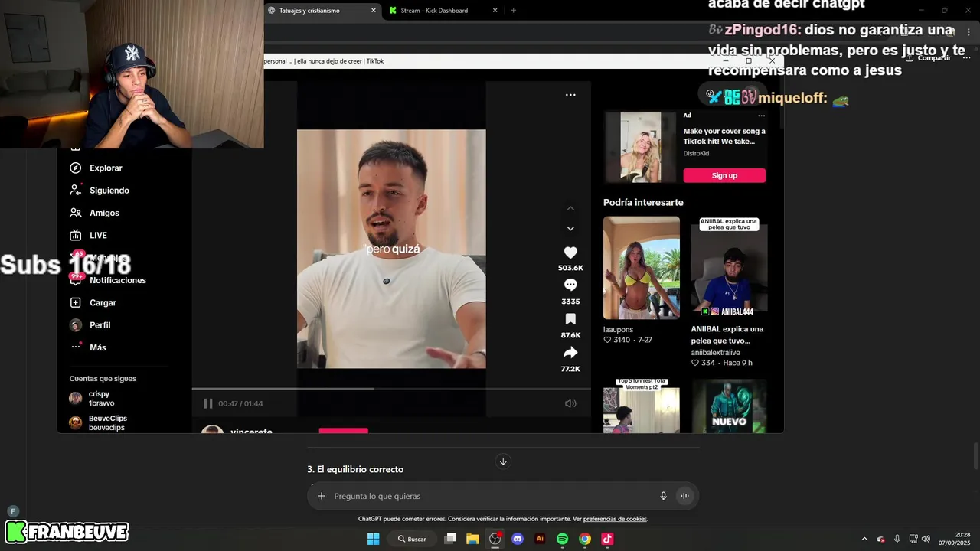980x551 pixels.
Task: Open laaupons video thumbnail
Action: (642, 268)
